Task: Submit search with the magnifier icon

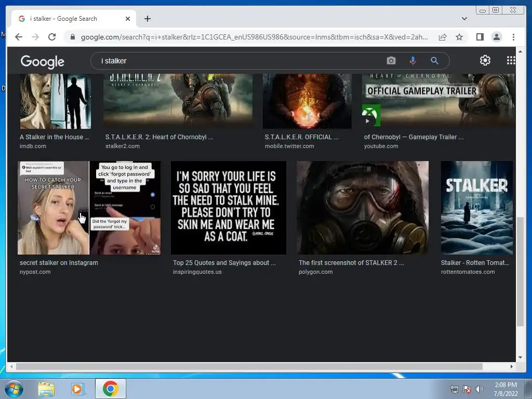Action: (434, 61)
